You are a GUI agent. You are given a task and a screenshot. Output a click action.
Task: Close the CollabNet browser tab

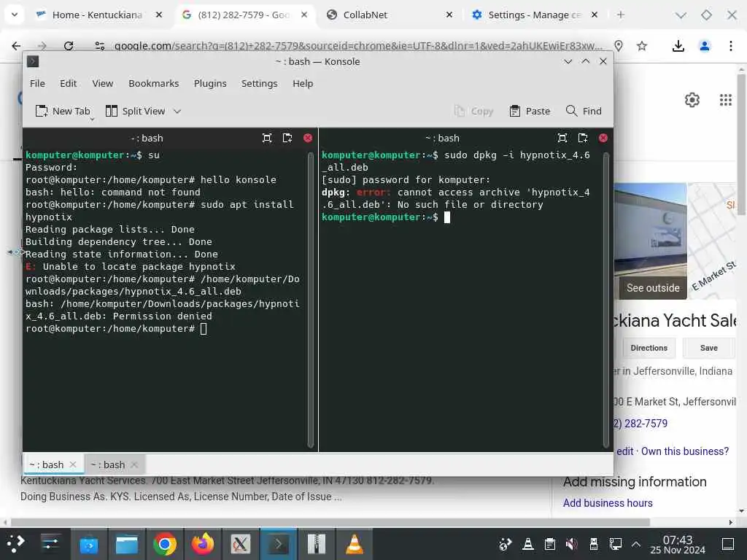[x=449, y=15]
